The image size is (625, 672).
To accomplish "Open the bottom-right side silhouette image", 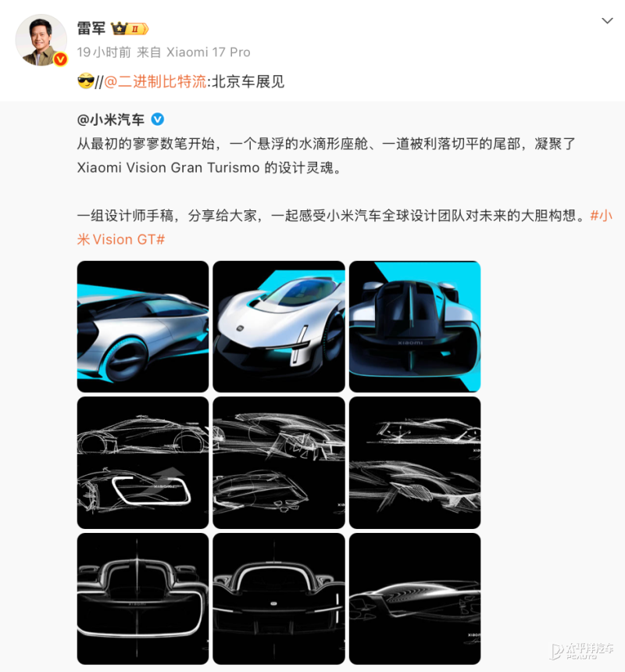I will coord(415,599).
